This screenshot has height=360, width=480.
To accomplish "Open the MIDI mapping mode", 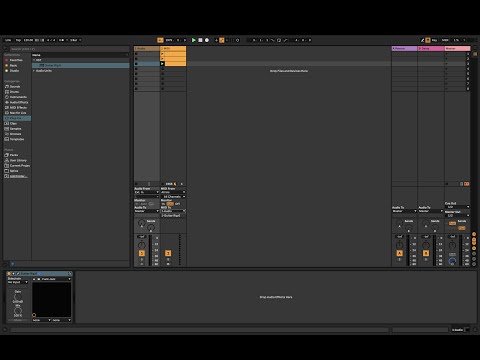I will [445, 40].
